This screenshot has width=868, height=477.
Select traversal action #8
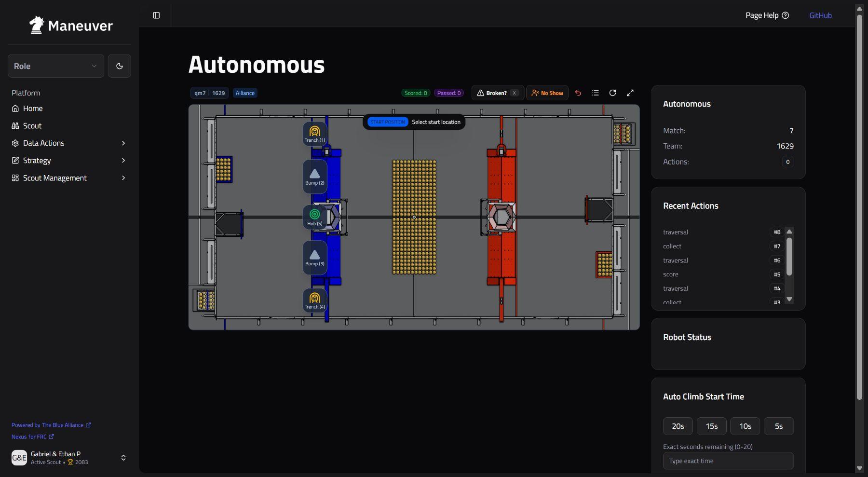click(723, 232)
